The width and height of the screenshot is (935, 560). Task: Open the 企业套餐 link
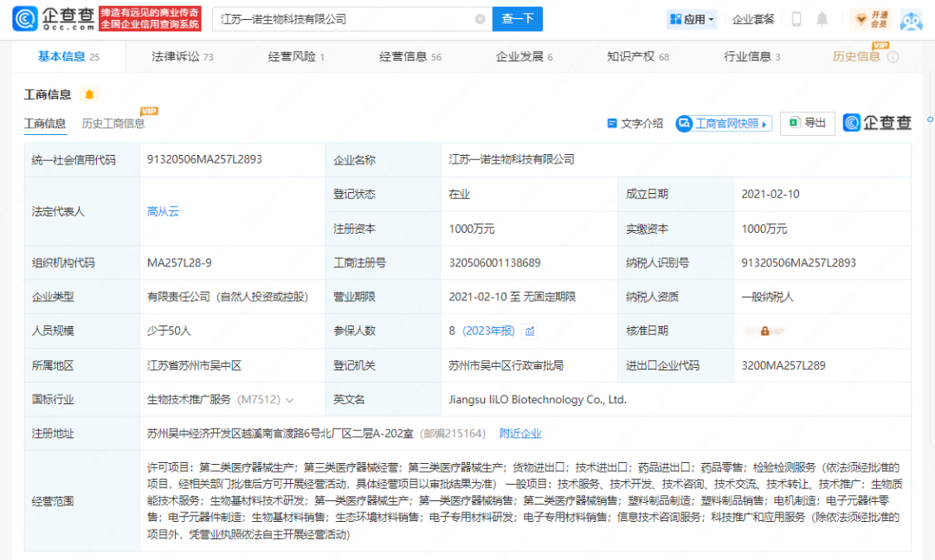(x=753, y=19)
